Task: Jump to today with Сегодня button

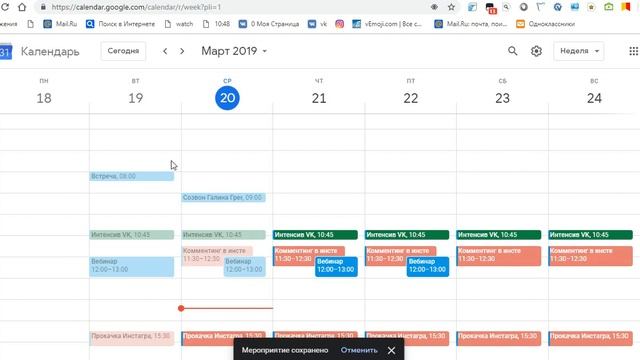Action: (x=123, y=51)
